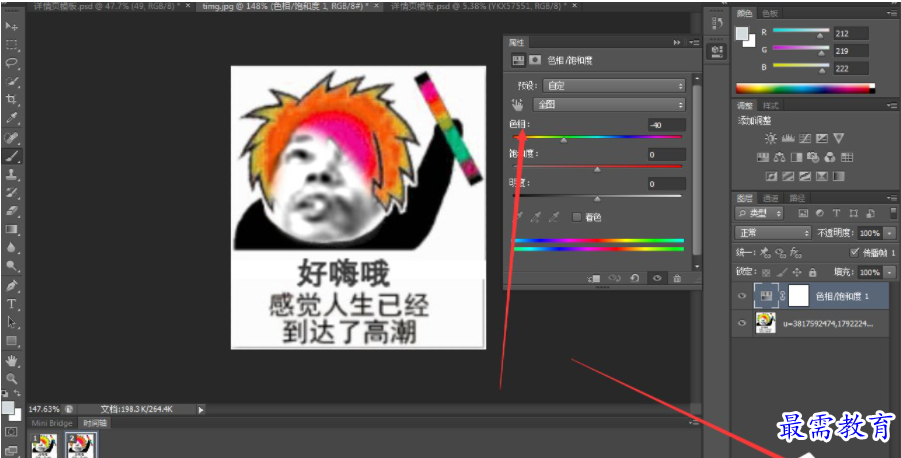Viewport: 901px width, 458px height.
Task: Select the Healing Brush tool
Action: click(x=11, y=137)
